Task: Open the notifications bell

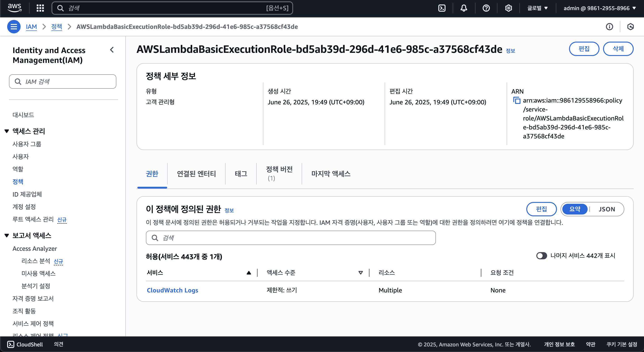Action: [464, 8]
